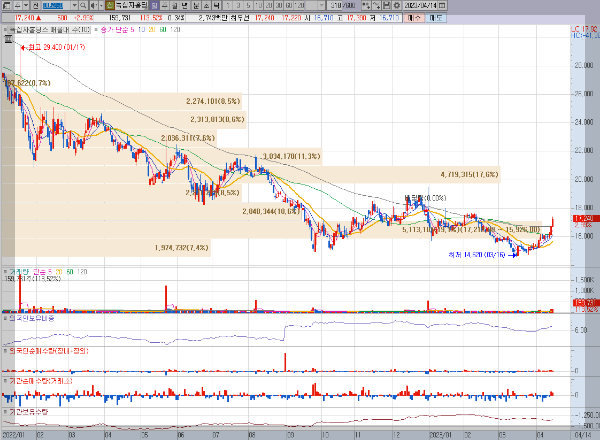Image resolution: width=600 pixels, height=440 pixels.
Task: Click the blue 매도 sell button
Action: [x=436, y=18]
